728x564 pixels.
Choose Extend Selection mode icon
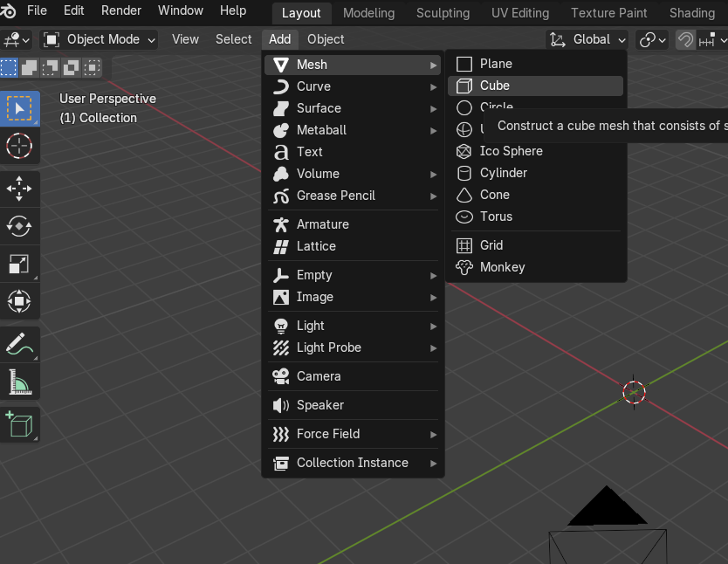[x=30, y=67]
